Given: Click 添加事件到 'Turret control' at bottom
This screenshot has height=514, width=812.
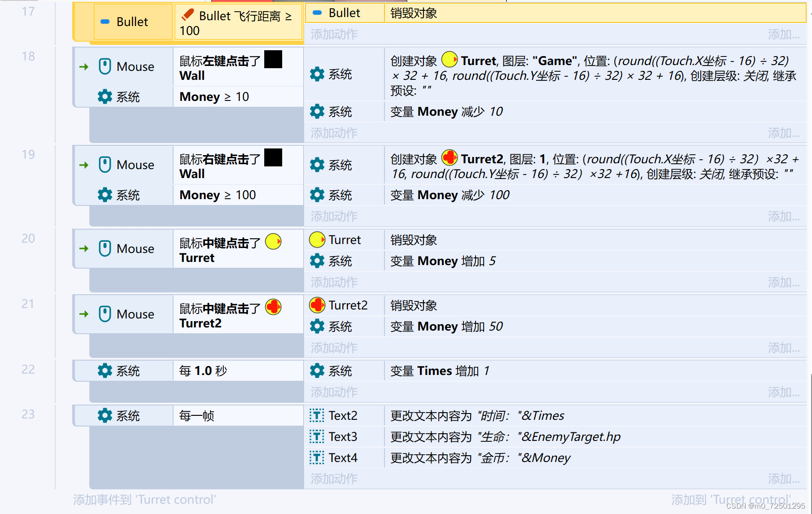Looking at the screenshot, I should coord(144,499).
